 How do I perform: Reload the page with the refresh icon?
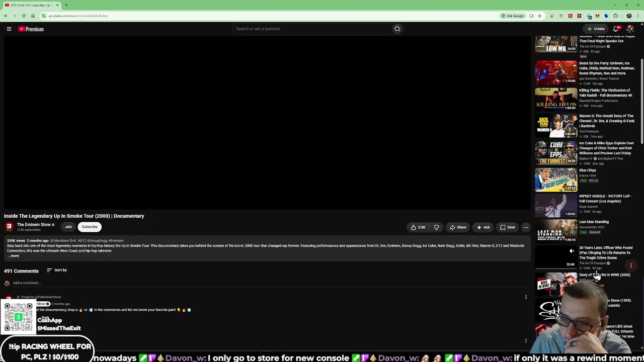(24, 16)
